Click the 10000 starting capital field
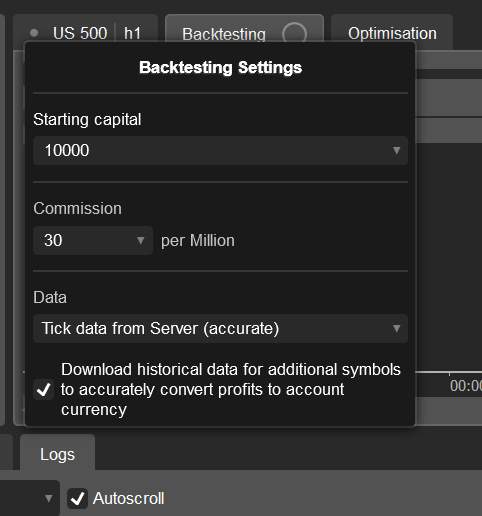The image size is (482, 516). pyautogui.click(x=220, y=150)
